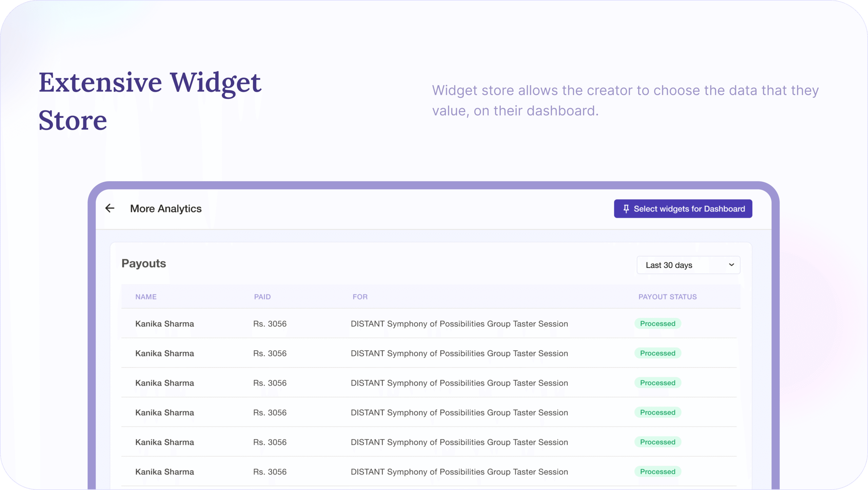868x490 pixels.
Task: Click the fifth row's session description
Action: click(459, 442)
